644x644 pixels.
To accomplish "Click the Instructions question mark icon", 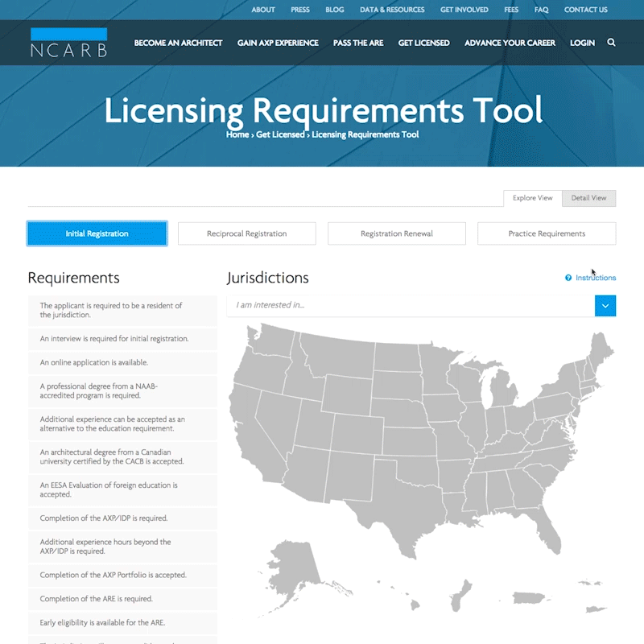I will coord(568,278).
